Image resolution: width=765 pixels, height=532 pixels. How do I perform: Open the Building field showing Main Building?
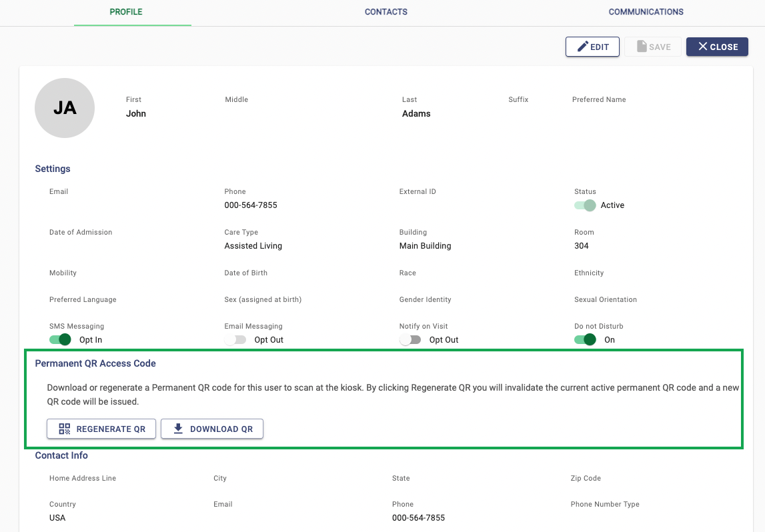click(x=425, y=246)
